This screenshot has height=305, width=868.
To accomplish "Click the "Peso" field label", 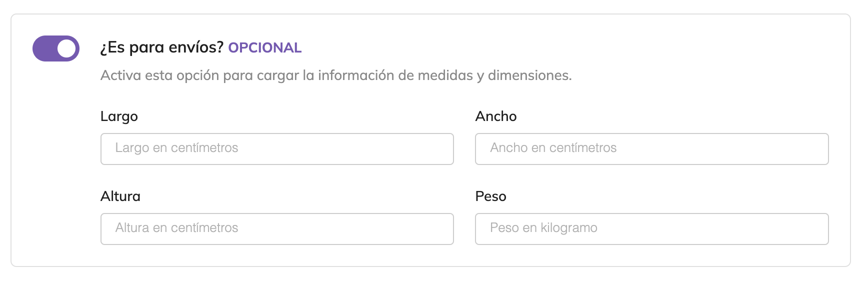I will [x=490, y=196].
